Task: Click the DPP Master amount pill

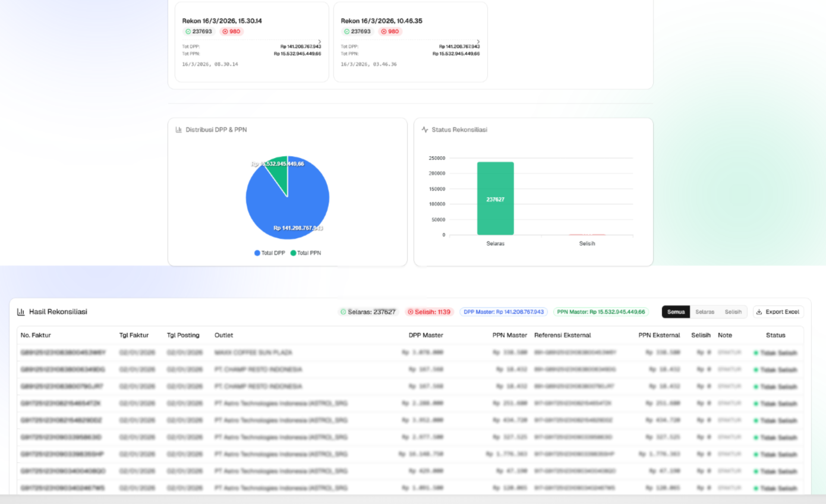Action: [x=505, y=311]
